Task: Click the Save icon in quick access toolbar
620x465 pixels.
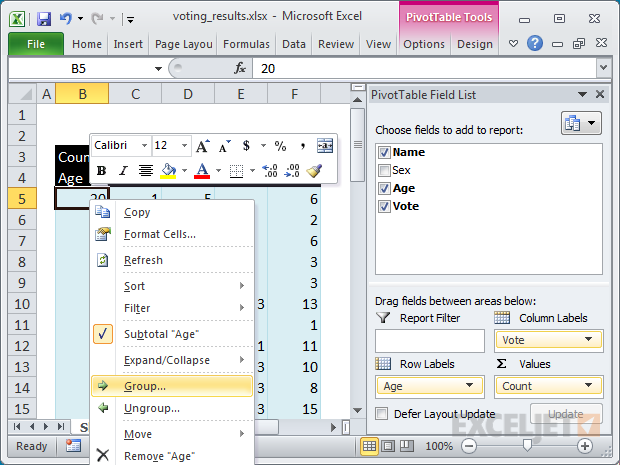Action: pos(44,19)
